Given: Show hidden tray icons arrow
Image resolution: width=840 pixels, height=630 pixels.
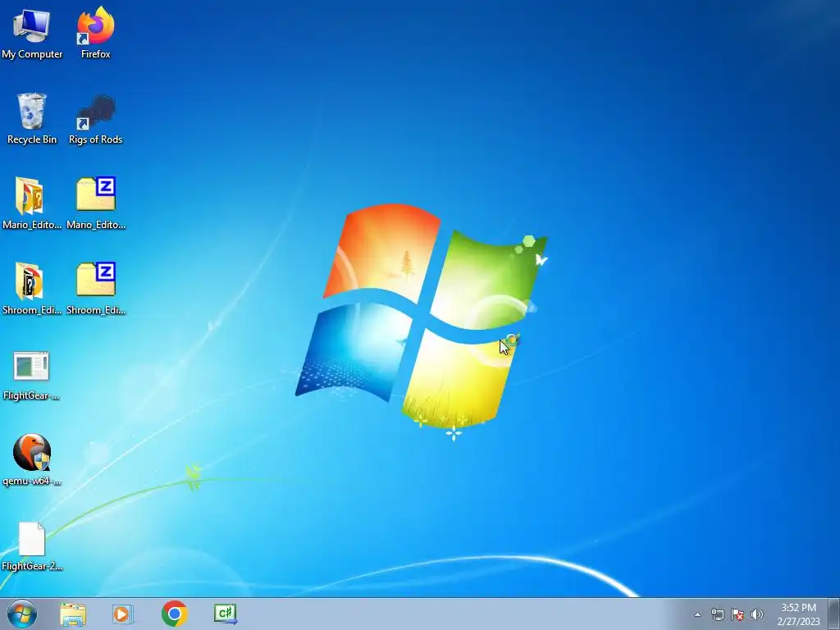Looking at the screenshot, I should [x=697, y=614].
